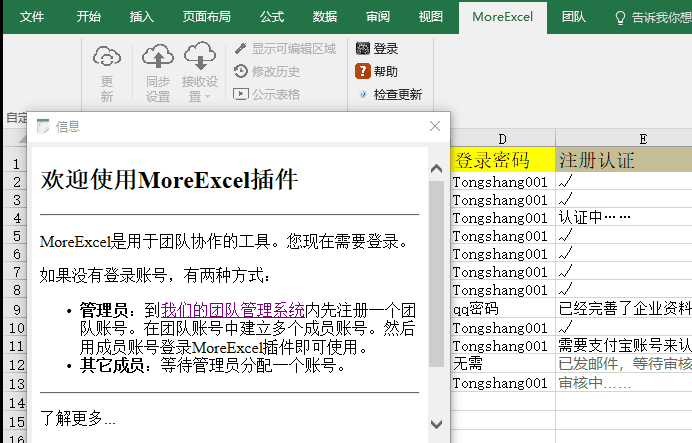Select the 认证中 cell in row 4
692x443 pixels.
click(x=624, y=218)
